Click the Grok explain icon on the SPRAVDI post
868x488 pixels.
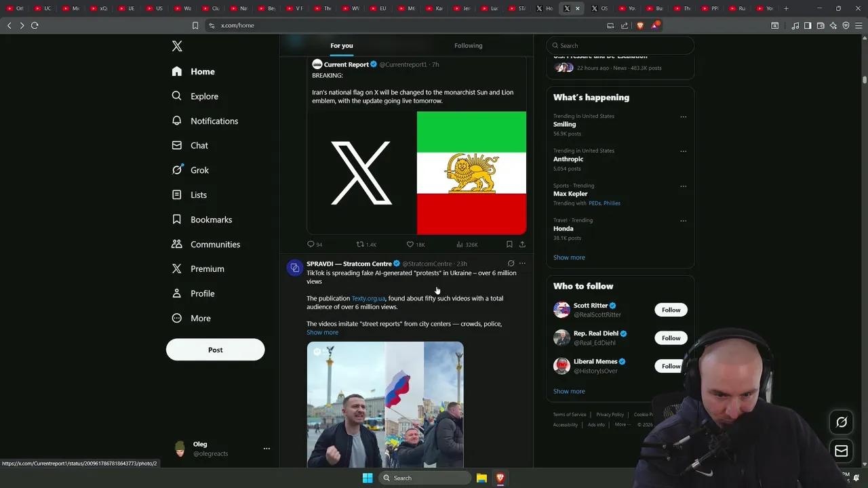click(511, 264)
